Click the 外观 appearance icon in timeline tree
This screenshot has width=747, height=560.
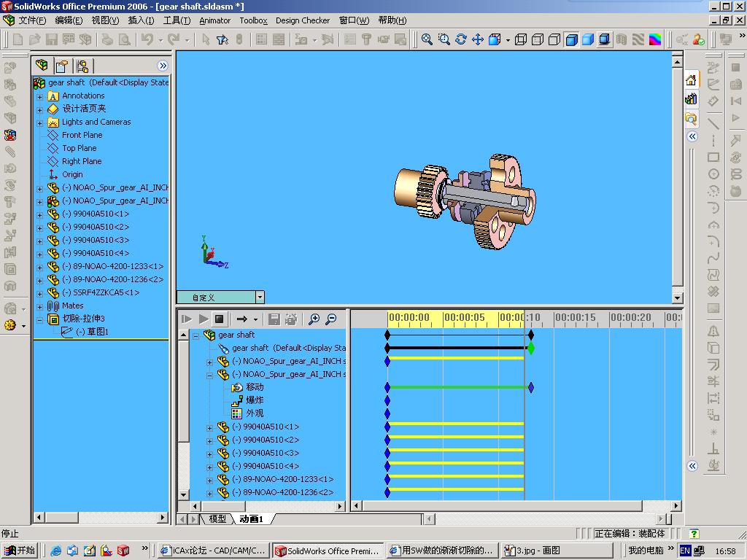(237, 414)
